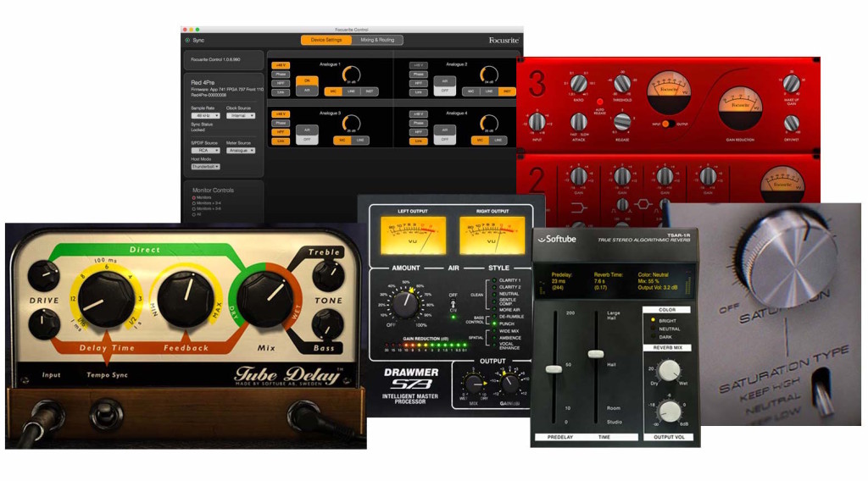Click the Analogue 3 gain knob
The width and height of the screenshot is (868, 481).
click(x=351, y=124)
